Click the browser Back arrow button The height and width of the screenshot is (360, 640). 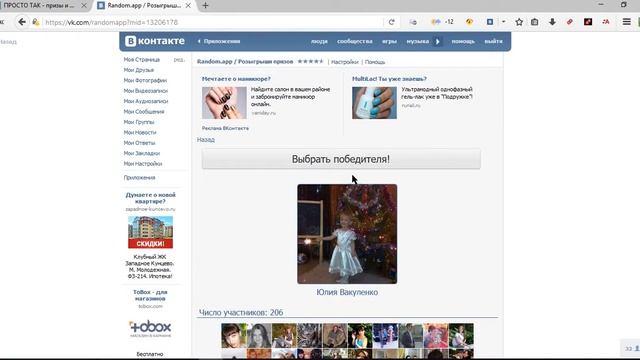point(22,22)
